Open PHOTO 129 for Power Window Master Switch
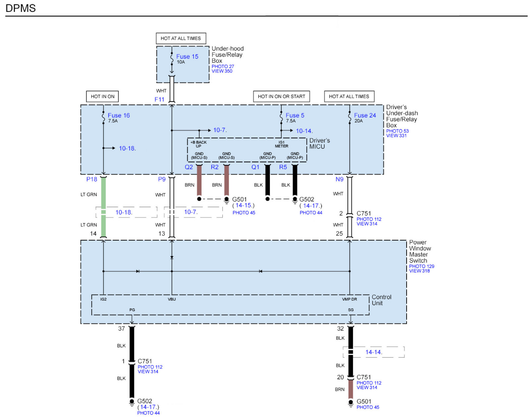 [421, 266]
